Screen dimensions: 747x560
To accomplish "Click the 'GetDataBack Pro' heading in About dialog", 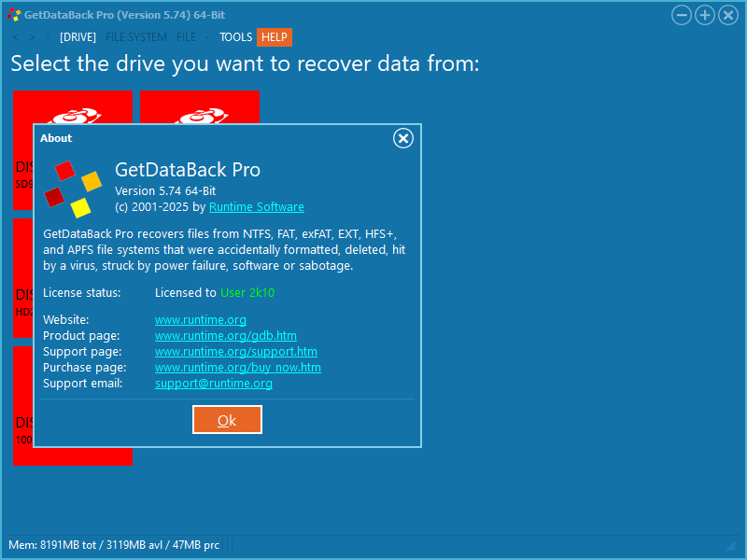I will click(188, 170).
